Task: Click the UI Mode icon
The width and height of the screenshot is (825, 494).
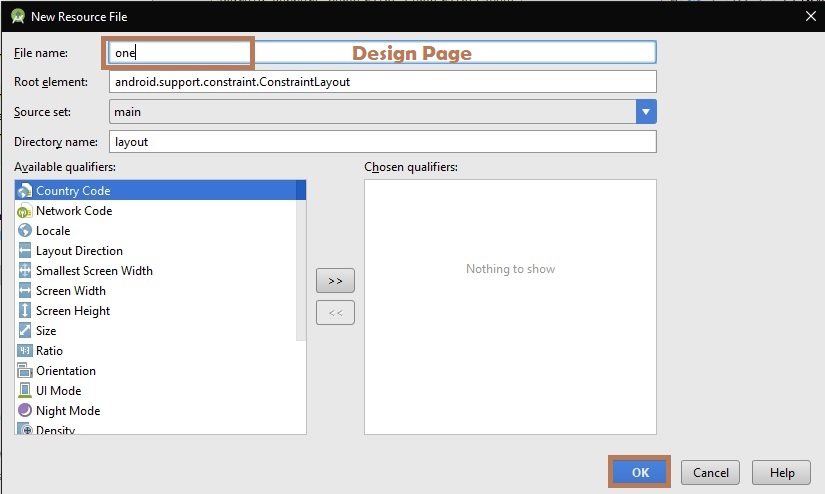Action: click(25, 390)
